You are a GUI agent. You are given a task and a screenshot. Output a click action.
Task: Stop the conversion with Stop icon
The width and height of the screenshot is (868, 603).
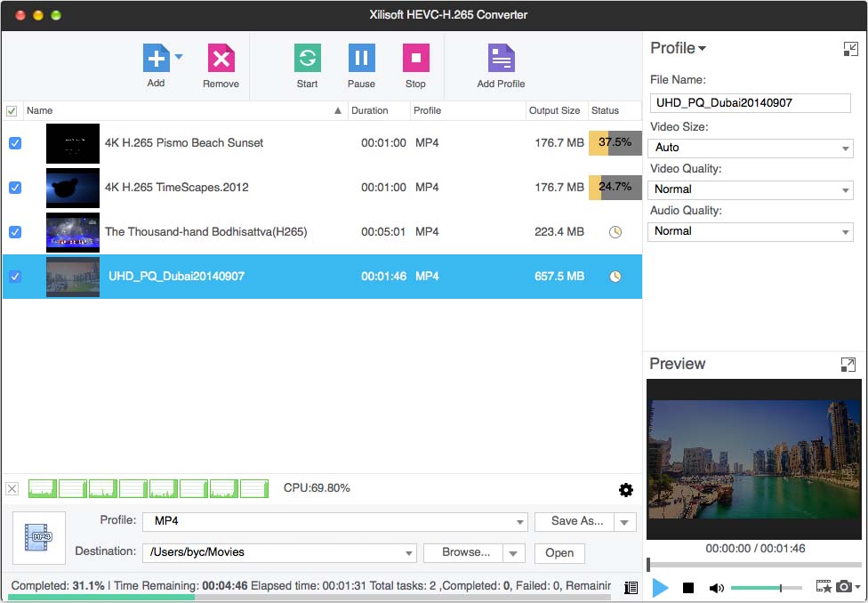tap(415, 60)
